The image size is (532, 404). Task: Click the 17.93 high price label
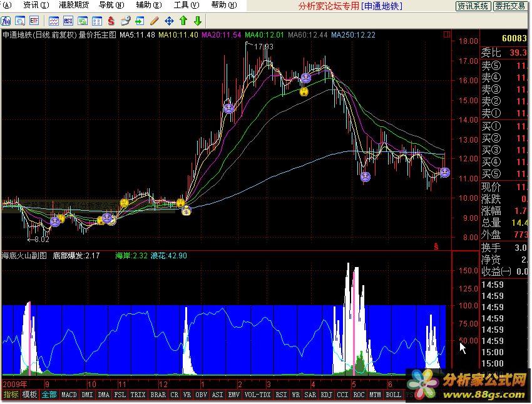tap(263, 47)
